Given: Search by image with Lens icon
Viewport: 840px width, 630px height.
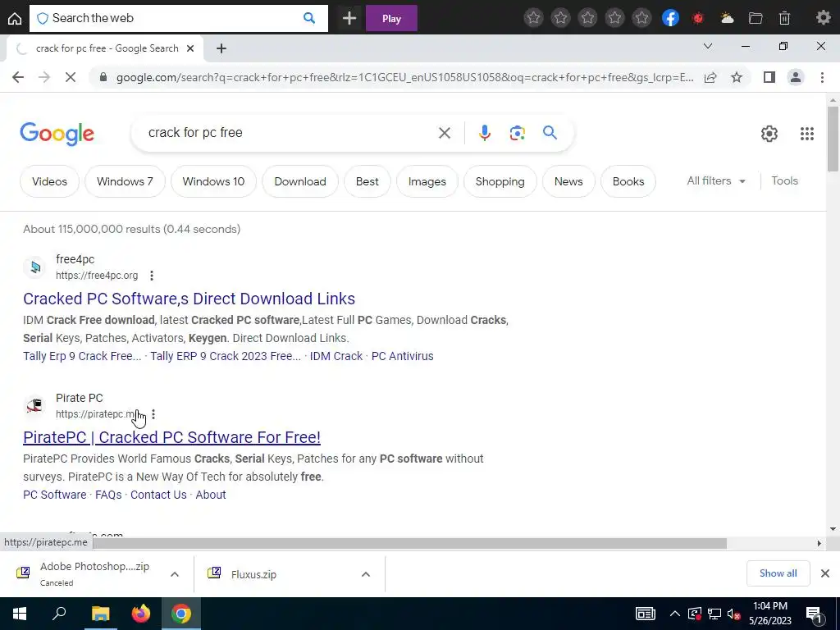Looking at the screenshot, I should [x=517, y=132].
